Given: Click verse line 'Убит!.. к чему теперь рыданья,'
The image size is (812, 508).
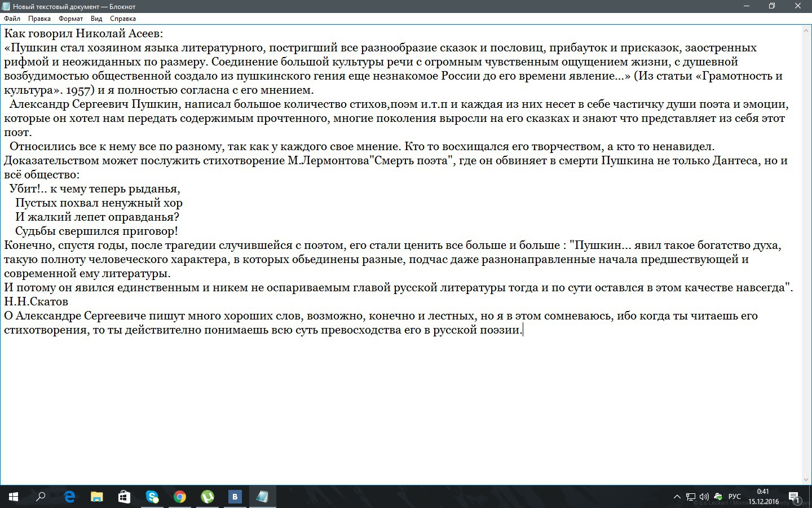Looking at the screenshot, I should click(95, 189).
